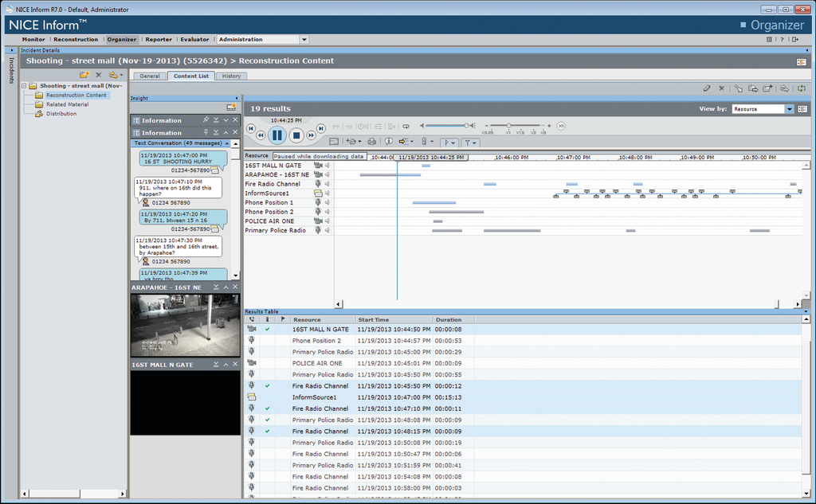Screen dimensions: 816x504
Task: Collapse the Shooting - street mall tree node
Action: tap(25, 85)
